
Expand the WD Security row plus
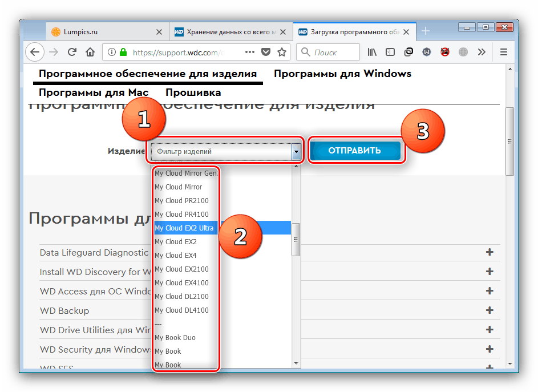point(490,349)
